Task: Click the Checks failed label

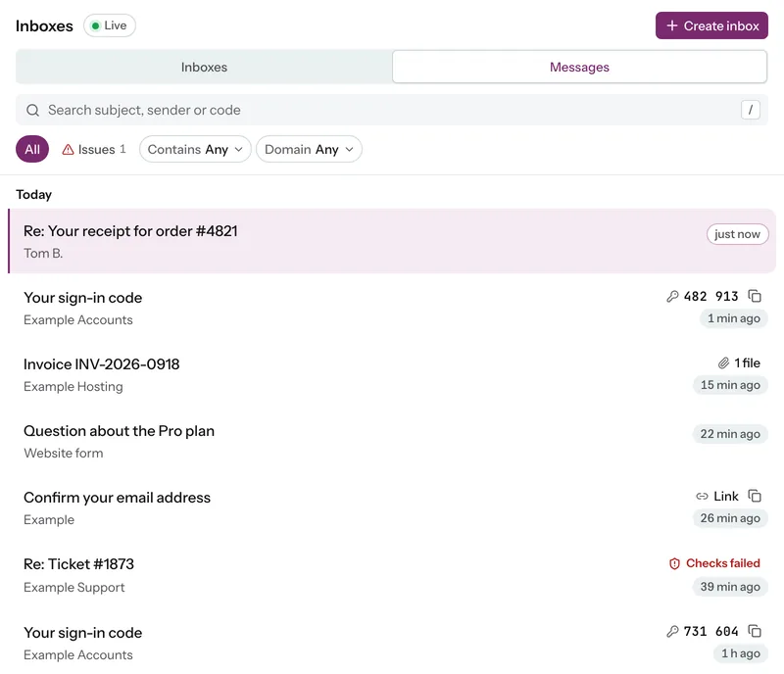Action: coord(722,563)
